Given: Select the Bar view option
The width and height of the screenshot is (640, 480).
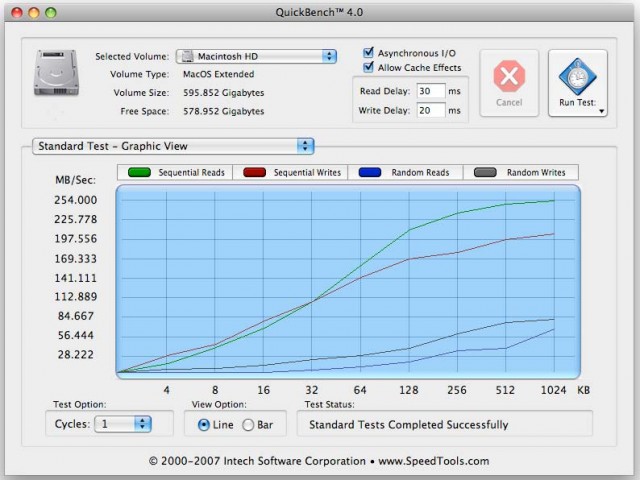Looking at the screenshot, I should pos(248,425).
